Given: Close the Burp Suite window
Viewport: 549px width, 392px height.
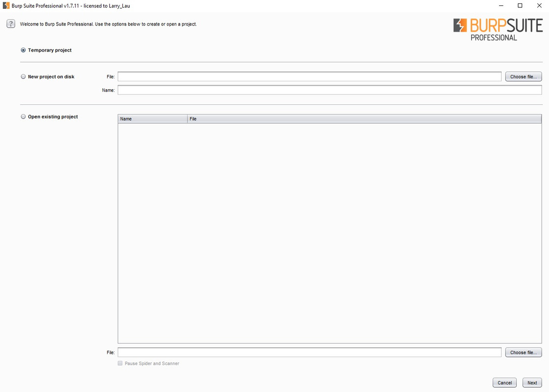Looking at the screenshot, I should click(539, 5).
